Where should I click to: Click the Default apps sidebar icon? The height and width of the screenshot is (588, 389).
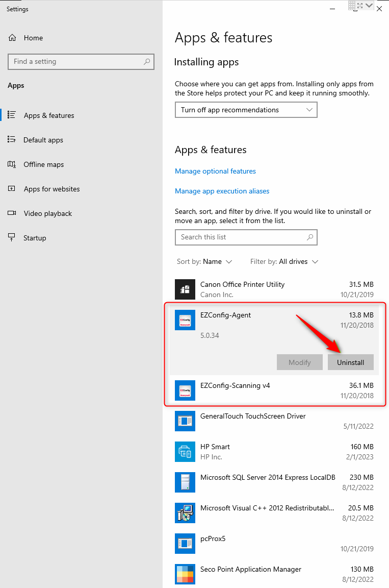coord(12,140)
